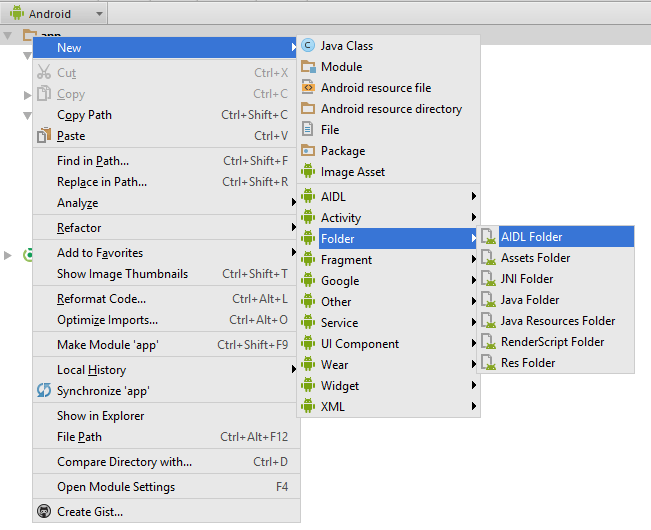Viewport: 651px width, 530px height.
Task: Select the Image Asset Android icon
Action: pyautogui.click(x=308, y=172)
